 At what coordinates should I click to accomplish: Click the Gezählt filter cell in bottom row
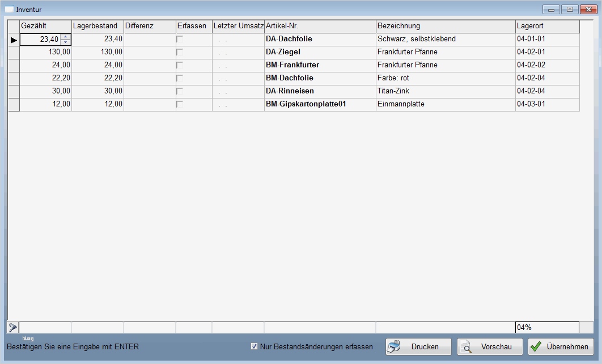pos(45,328)
